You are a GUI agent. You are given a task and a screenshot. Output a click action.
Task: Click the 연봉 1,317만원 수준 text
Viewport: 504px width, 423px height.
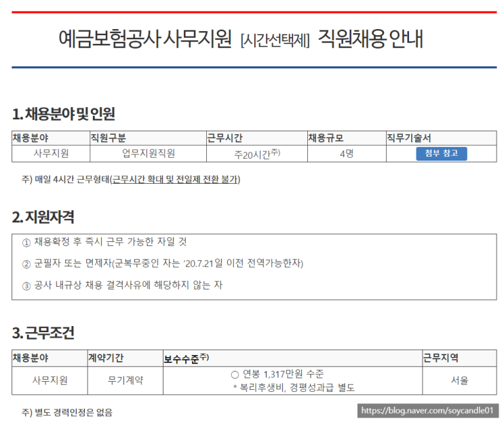(277, 374)
